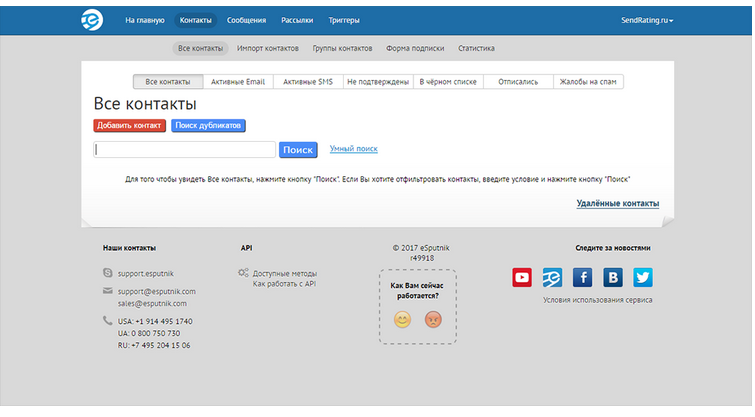Image resolution: width=755 pixels, height=417 pixels.
Task: Click the eSputnik blog icon in footer
Action: pos(552,277)
